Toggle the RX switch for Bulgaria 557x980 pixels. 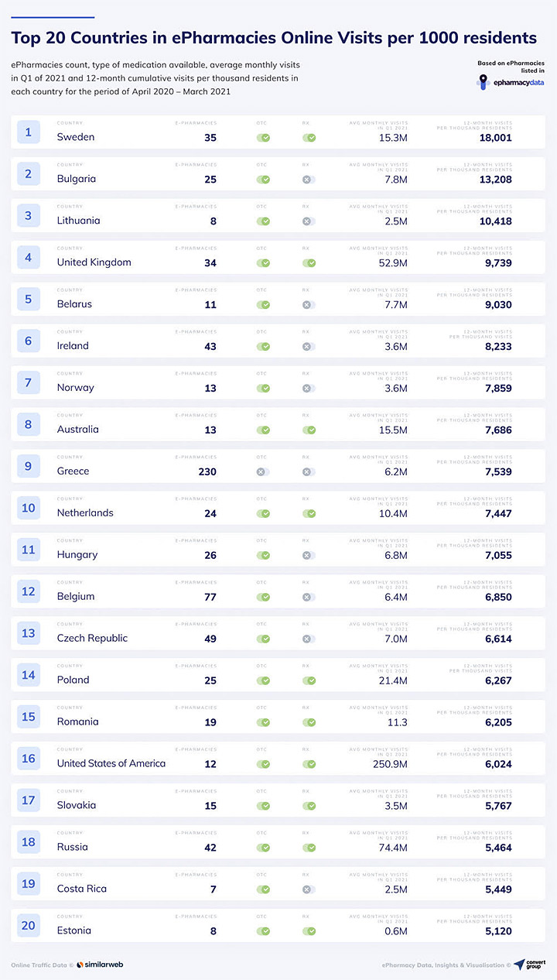pos(309,180)
